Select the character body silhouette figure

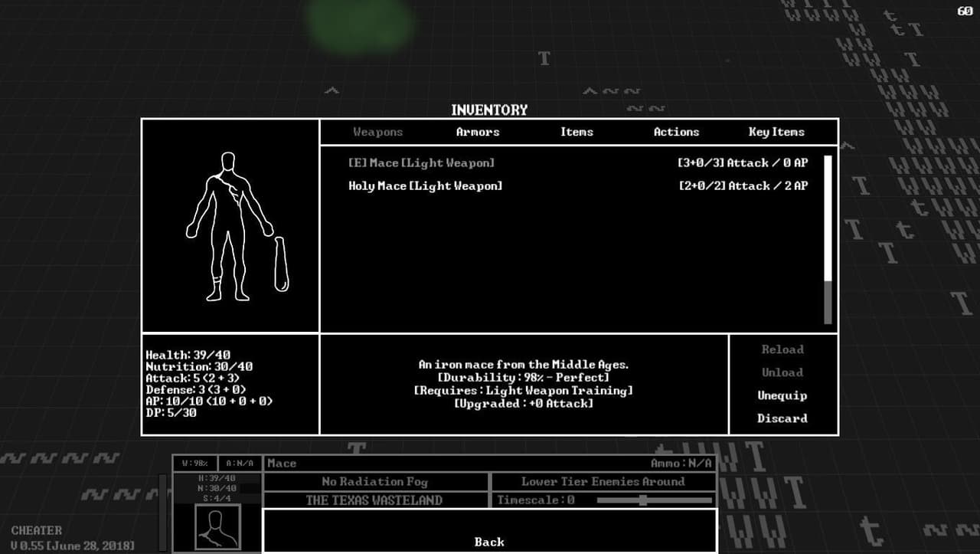(x=230, y=226)
